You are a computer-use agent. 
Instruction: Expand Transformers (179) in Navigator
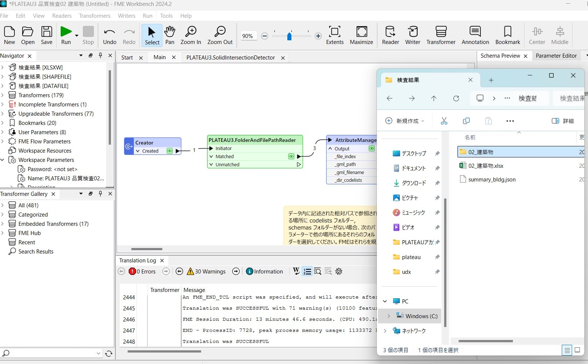click(3, 95)
